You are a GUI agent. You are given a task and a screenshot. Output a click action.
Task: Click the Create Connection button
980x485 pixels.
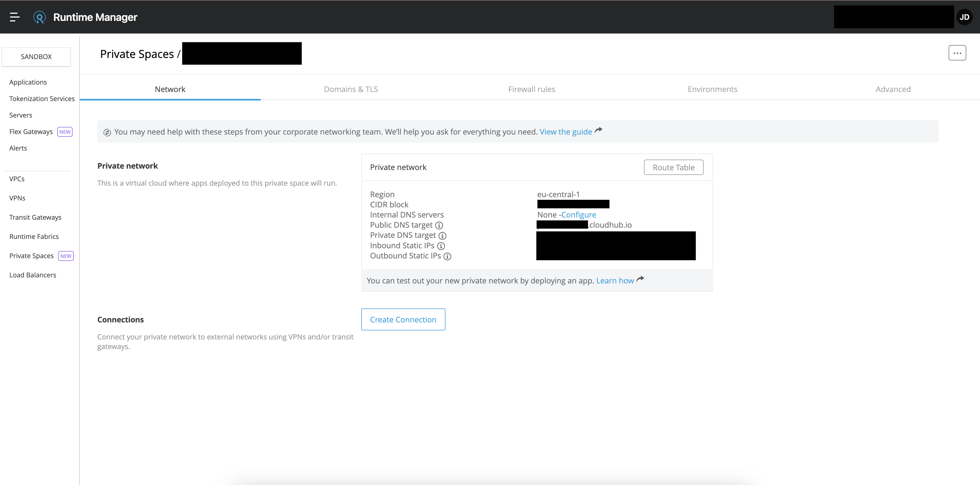[x=403, y=320]
